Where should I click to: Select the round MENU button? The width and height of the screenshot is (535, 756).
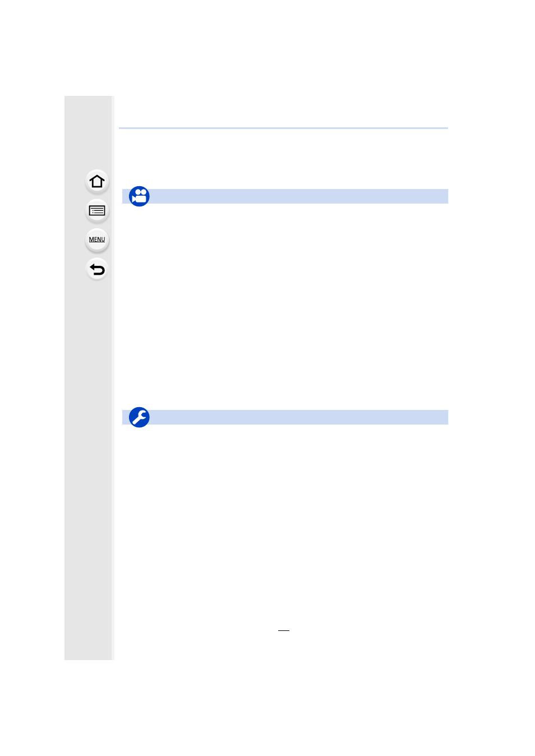[x=97, y=240]
